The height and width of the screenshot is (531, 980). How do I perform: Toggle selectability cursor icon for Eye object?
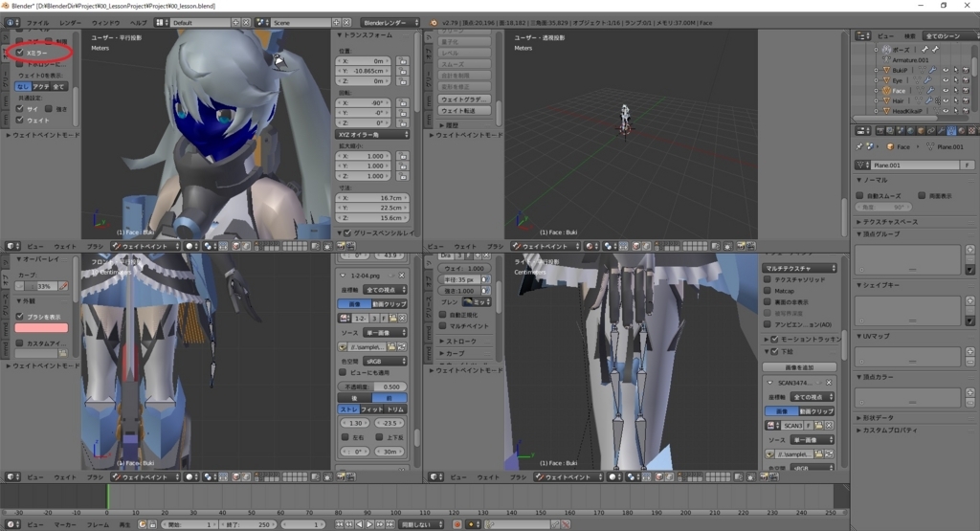pyautogui.click(x=956, y=80)
